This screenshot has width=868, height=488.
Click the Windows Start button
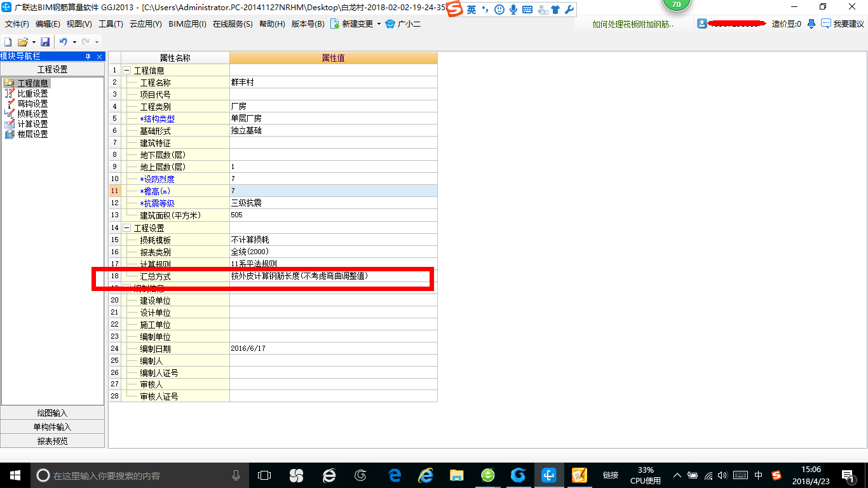click(15, 475)
